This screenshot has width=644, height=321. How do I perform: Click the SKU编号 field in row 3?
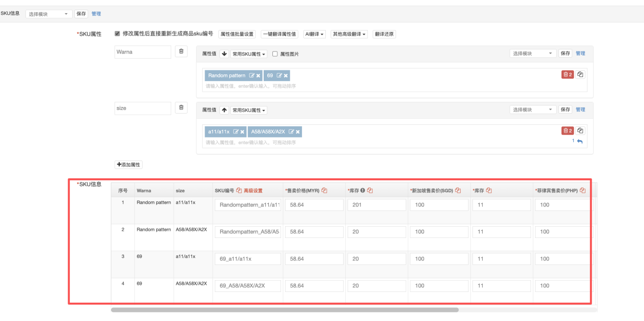coord(247,259)
